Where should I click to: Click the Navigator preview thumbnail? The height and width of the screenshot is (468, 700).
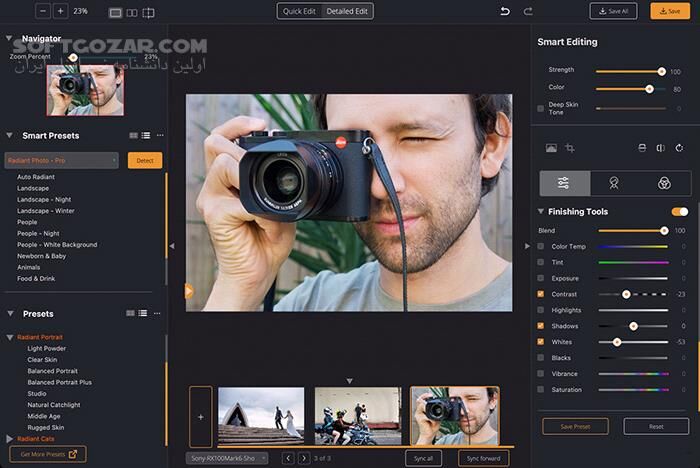tap(85, 90)
